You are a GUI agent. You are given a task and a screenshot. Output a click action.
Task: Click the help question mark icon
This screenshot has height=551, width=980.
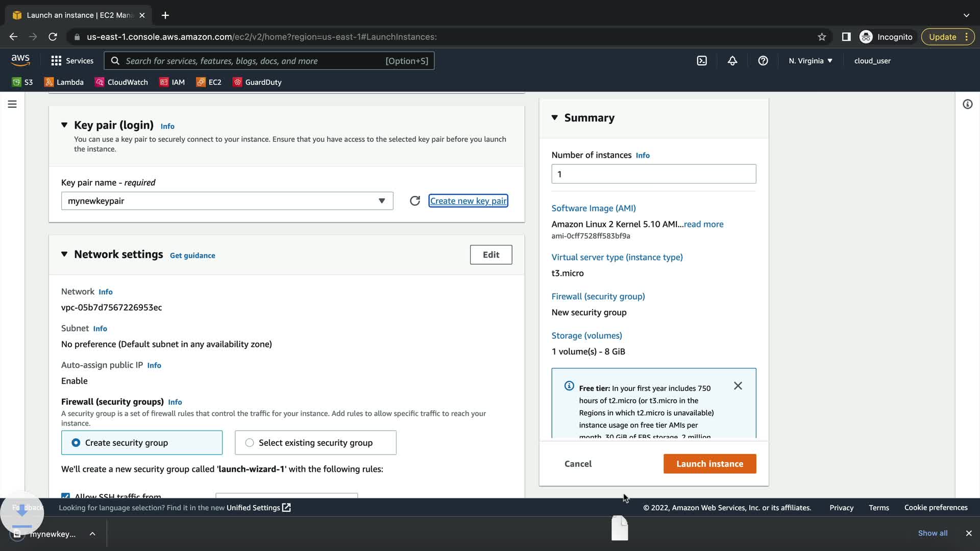click(763, 61)
